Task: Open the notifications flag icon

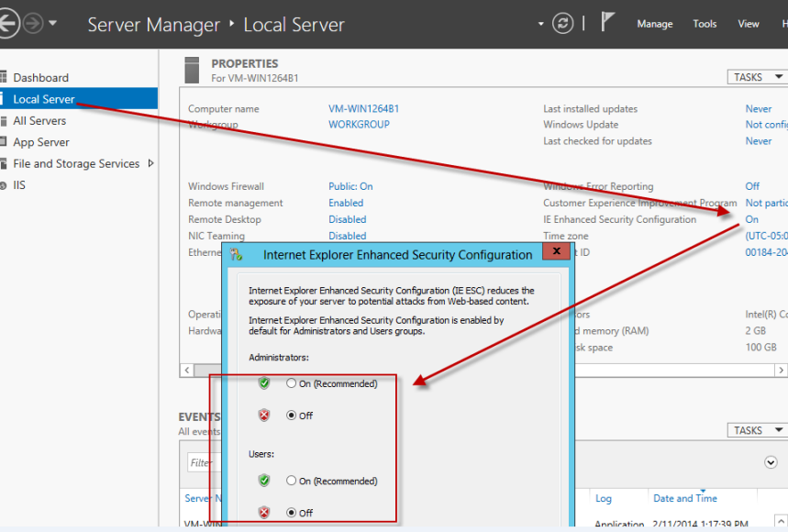Action: pyautogui.click(x=608, y=23)
